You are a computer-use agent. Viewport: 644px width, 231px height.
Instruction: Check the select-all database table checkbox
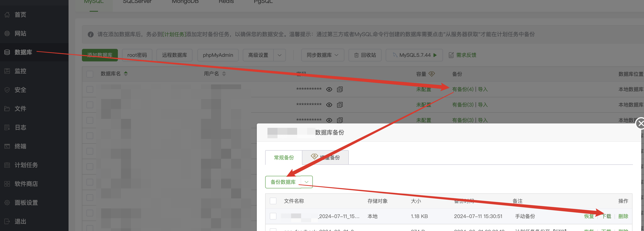pyautogui.click(x=90, y=74)
